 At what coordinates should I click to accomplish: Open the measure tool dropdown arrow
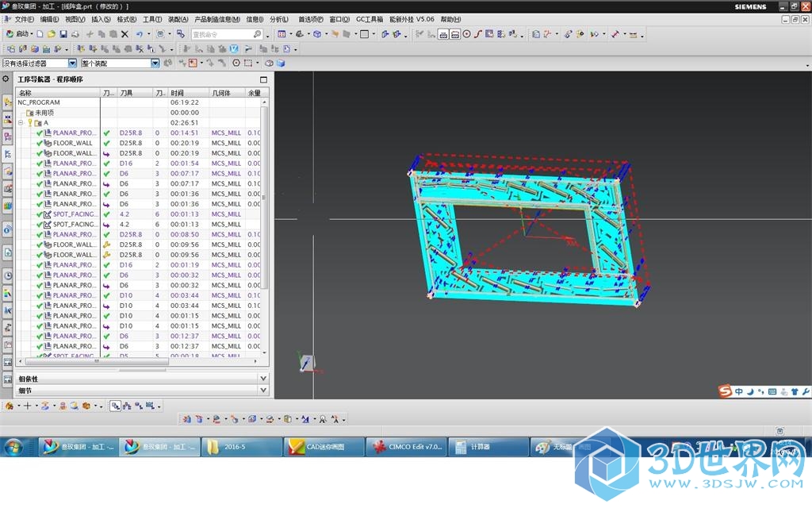(625, 34)
